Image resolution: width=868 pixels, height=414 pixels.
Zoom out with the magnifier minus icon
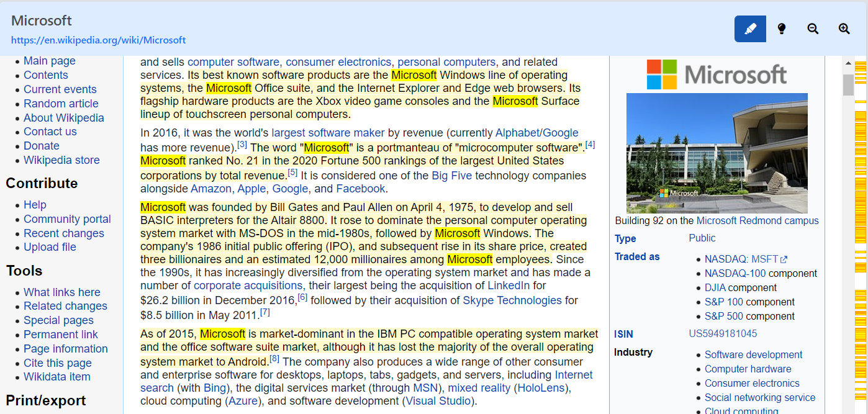(813, 29)
